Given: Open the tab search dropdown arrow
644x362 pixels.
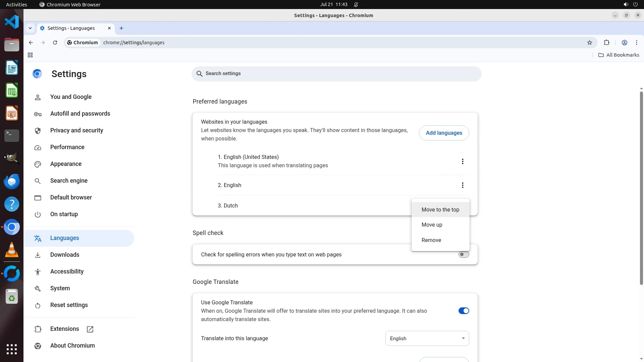Looking at the screenshot, I should [30, 28].
